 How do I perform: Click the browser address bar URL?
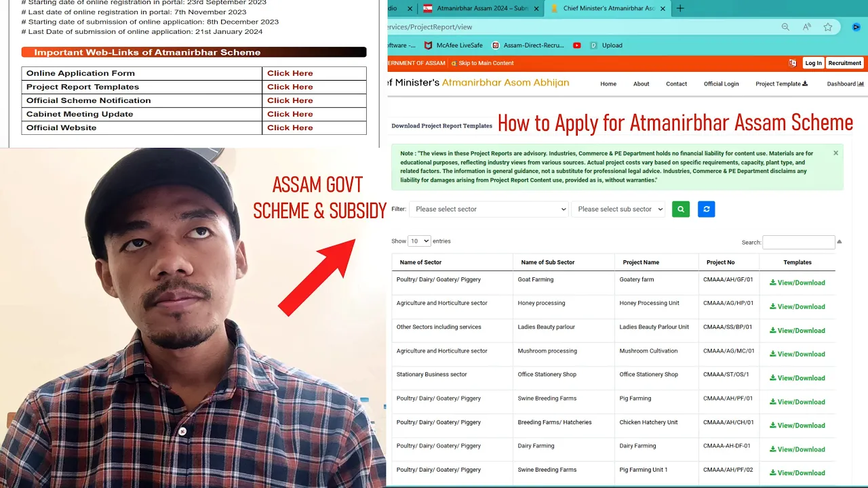tap(430, 27)
